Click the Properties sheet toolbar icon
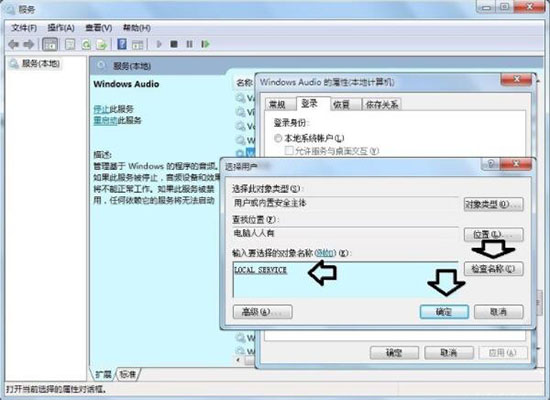550x400 pixels. pyautogui.click(x=70, y=44)
